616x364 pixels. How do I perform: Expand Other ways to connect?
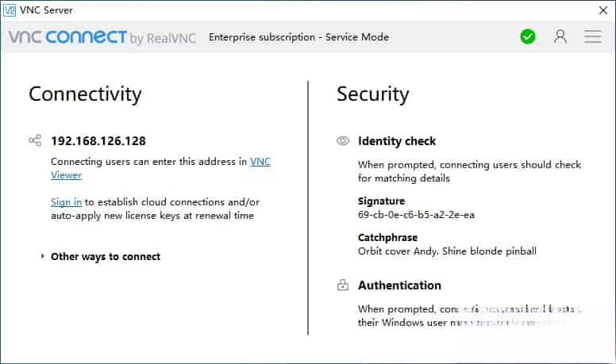point(101,256)
